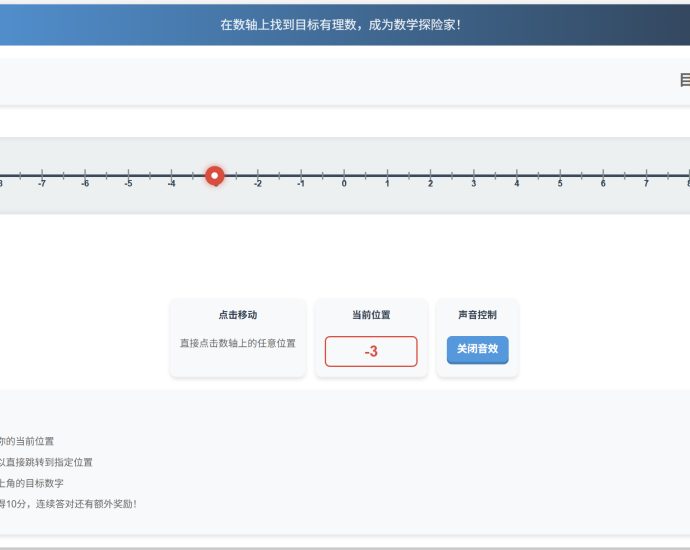Click the 声音控制 card title
Screen dimensions: 690x550
(477, 315)
